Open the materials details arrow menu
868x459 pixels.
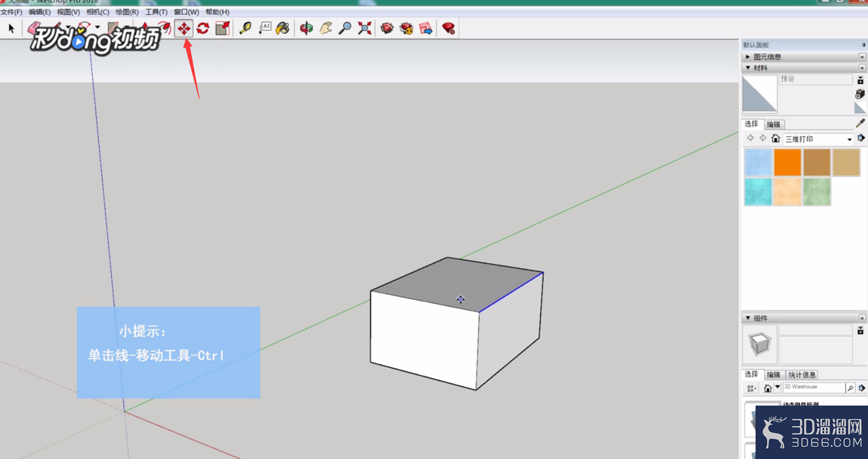tap(861, 138)
